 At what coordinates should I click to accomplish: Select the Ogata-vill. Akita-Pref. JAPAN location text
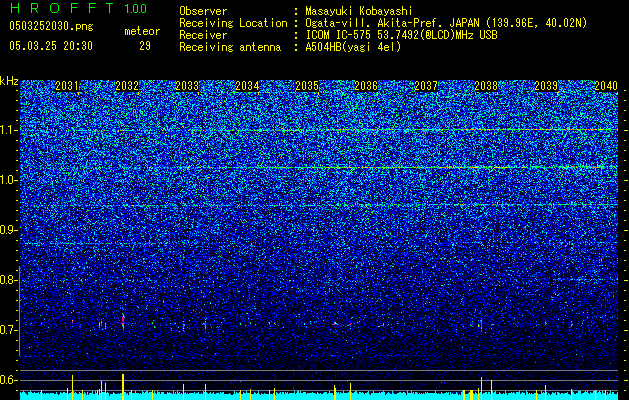[x=446, y=24]
